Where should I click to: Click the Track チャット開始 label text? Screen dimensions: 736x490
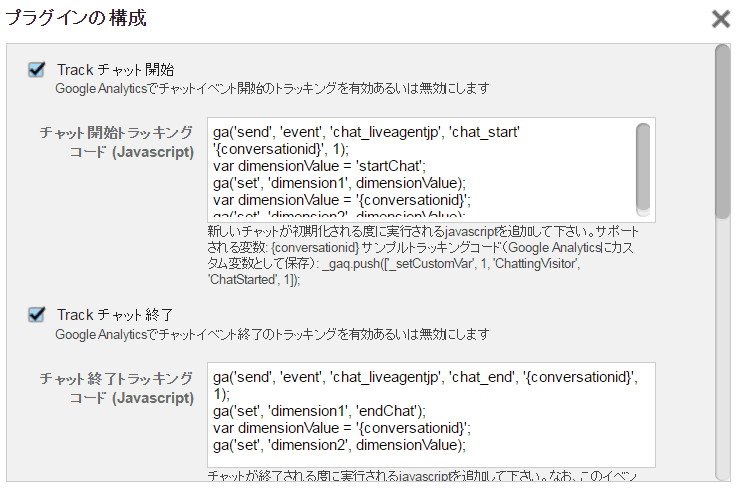pyautogui.click(x=115, y=70)
